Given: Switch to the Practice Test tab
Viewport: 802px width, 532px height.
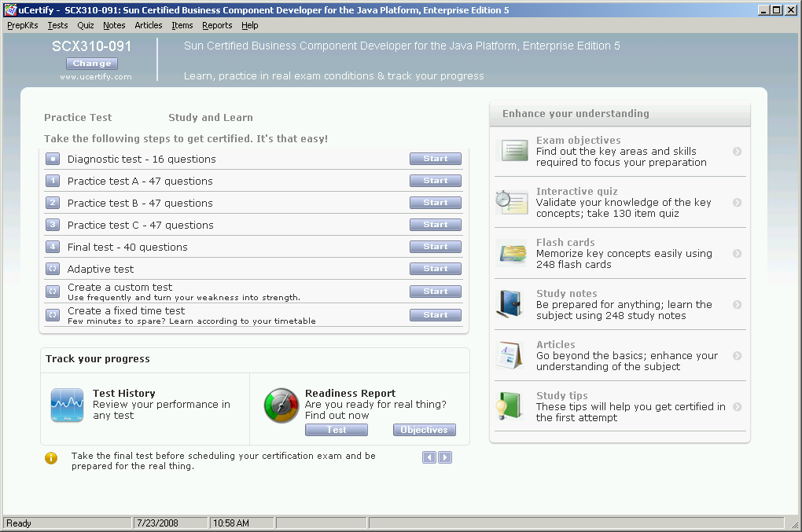Looking at the screenshot, I should point(78,118).
